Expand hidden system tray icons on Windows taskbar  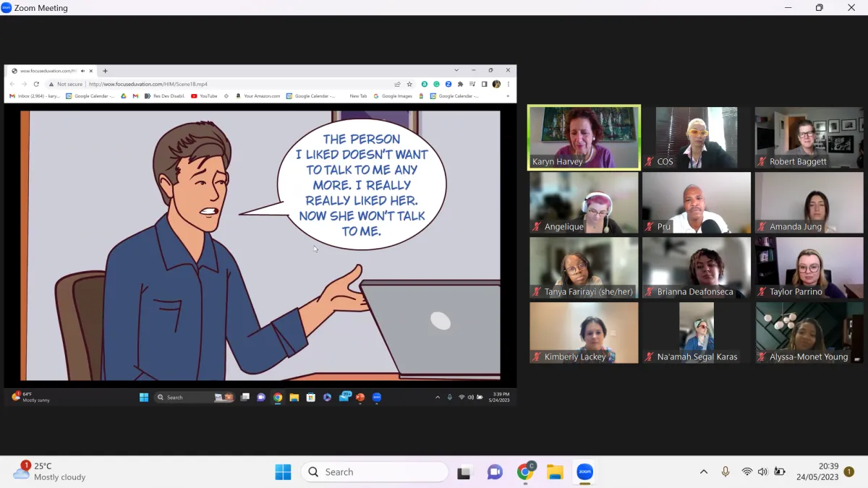click(703, 472)
